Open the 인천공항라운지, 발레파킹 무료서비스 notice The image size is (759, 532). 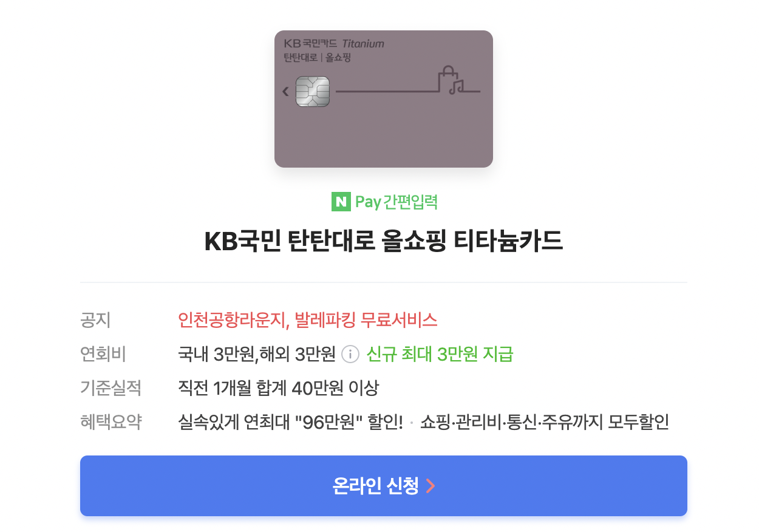coord(308,319)
